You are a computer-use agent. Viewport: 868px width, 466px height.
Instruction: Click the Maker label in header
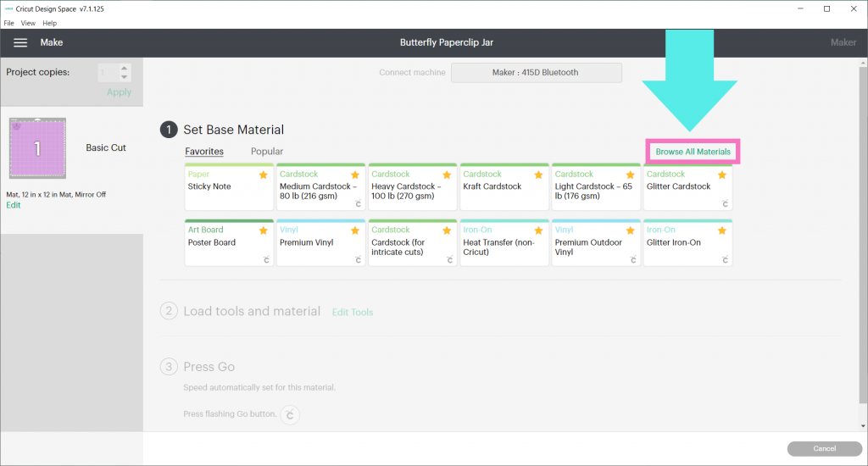pos(843,42)
